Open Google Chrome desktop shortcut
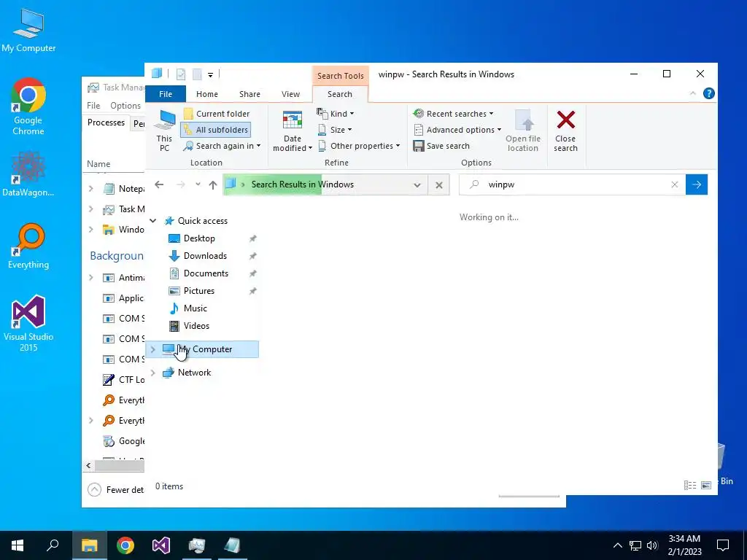The width and height of the screenshot is (747, 560). (x=28, y=106)
